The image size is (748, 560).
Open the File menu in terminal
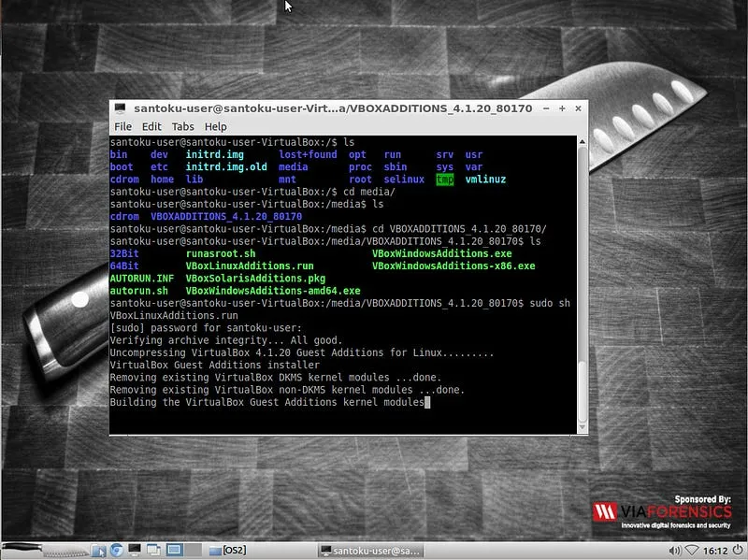click(x=122, y=126)
